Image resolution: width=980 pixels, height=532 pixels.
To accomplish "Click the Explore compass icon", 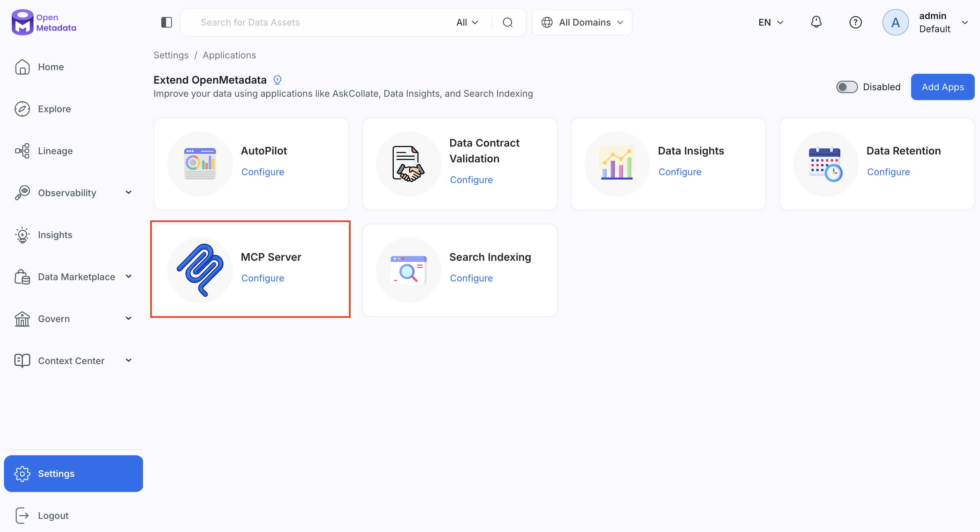I will (22, 109).
